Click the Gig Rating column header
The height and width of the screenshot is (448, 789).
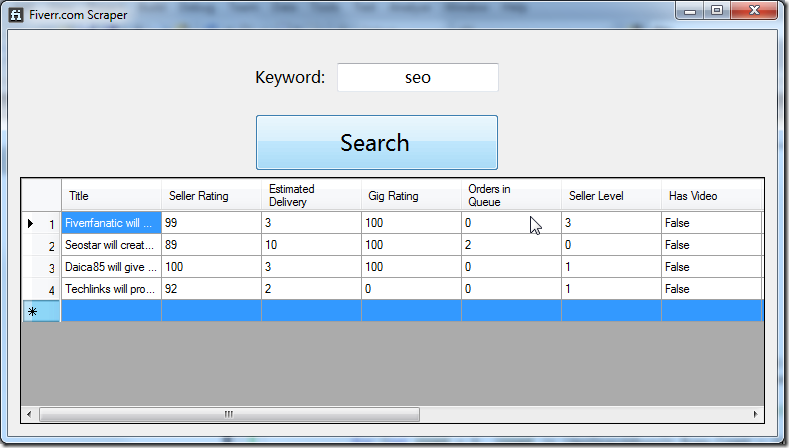coord(411,196)
